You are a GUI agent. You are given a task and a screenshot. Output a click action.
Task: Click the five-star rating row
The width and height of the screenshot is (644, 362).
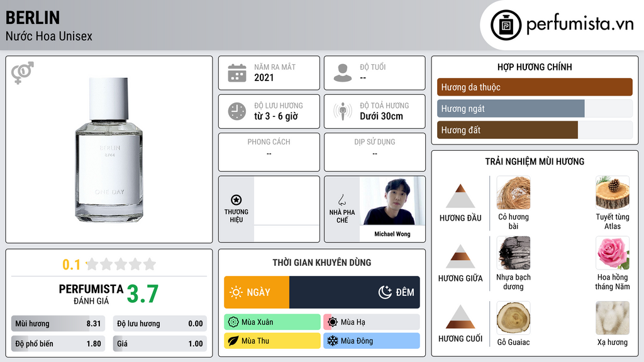(x=121, y=264)
